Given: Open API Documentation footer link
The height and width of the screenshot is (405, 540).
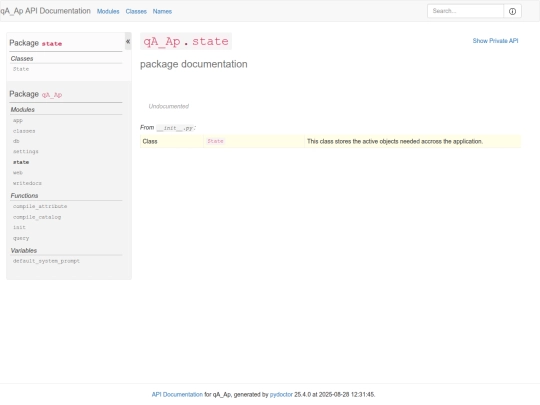Looking at the screenshot, I should [177, 395].
